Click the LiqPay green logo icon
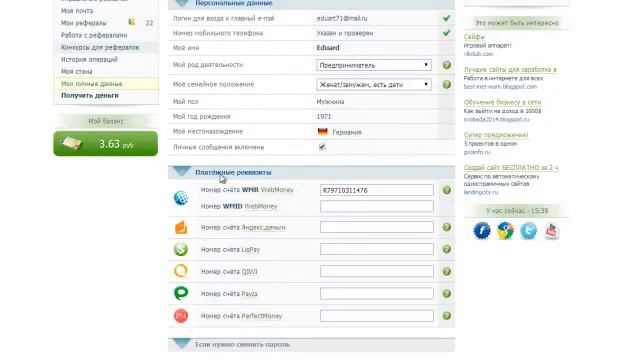640x360 pixels. 181,249
